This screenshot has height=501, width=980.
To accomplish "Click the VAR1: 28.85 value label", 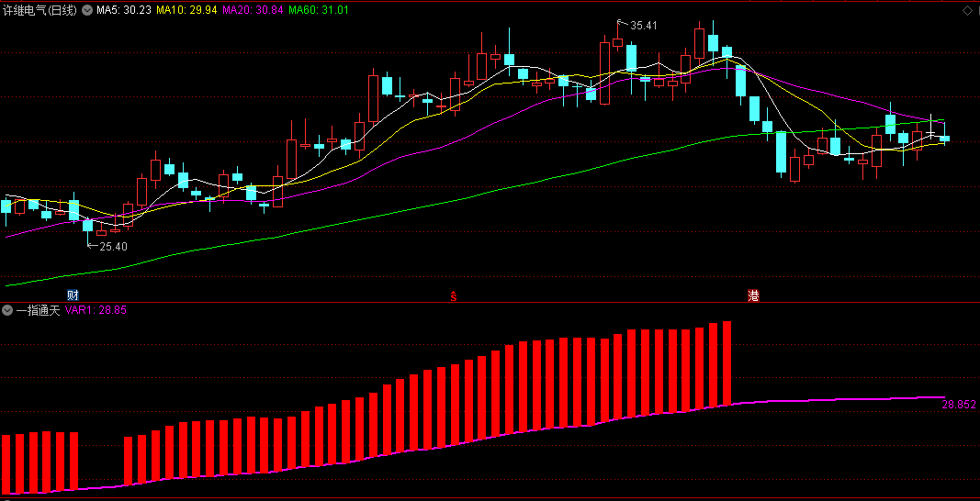I will click(96, 310).
